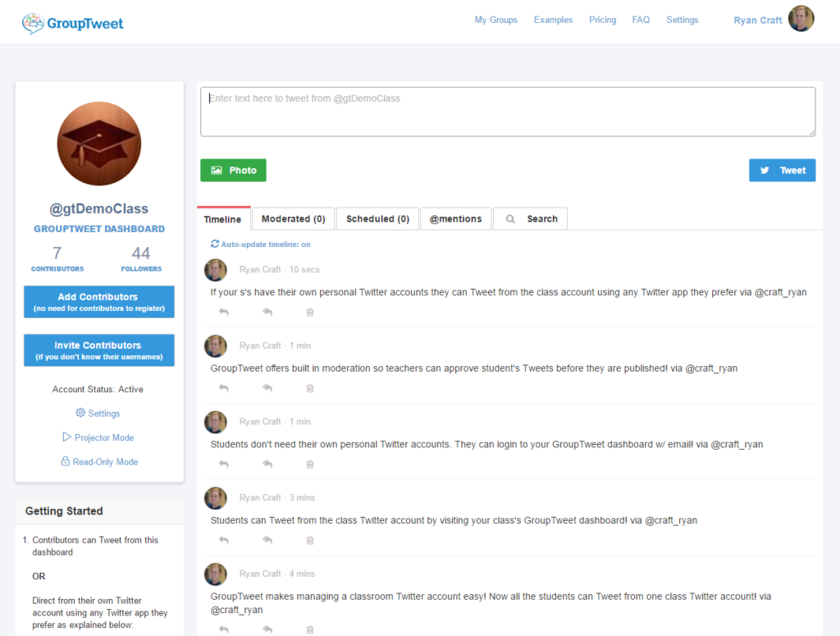Click the Getting Started heading
This screenshot has height=636, width=840.
(x=64, y=511)
